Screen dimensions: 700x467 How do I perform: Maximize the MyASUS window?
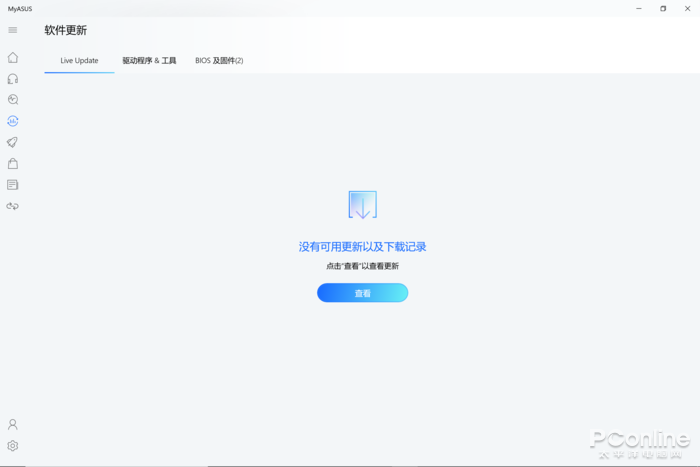662,8
